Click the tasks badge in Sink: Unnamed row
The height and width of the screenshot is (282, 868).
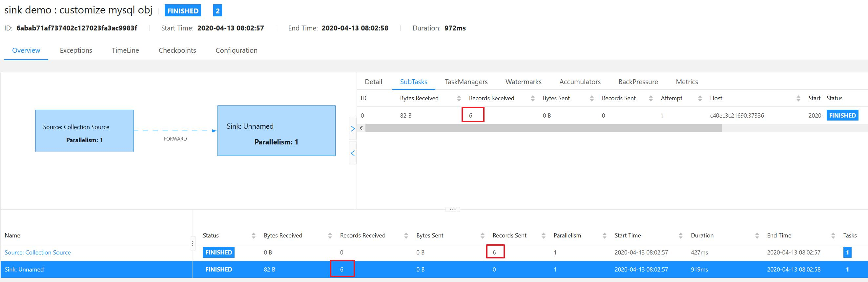pyautogui.click(x=847, y=270)
